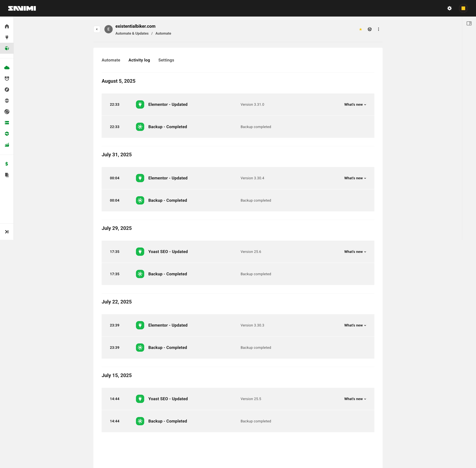476x468 pixels.
Task: Open the home icon in sidebar
Action: coord(7,26)
